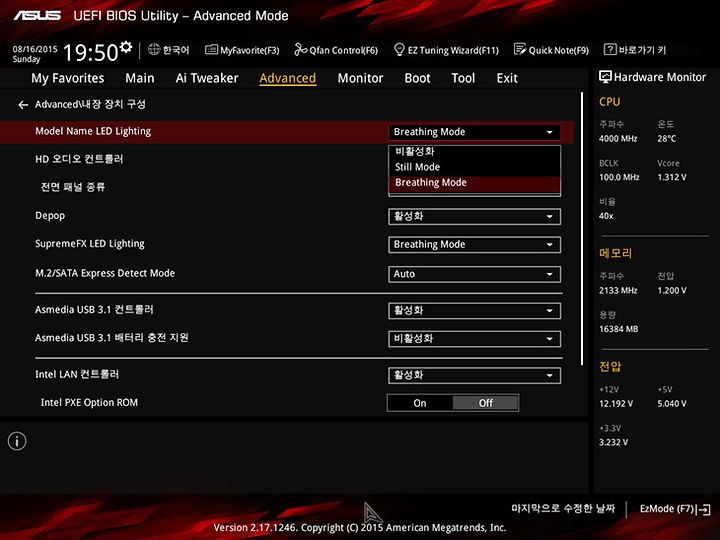
Task: Open the SupremeFX LED Lighting dropdown
Action: click(474, 245)
